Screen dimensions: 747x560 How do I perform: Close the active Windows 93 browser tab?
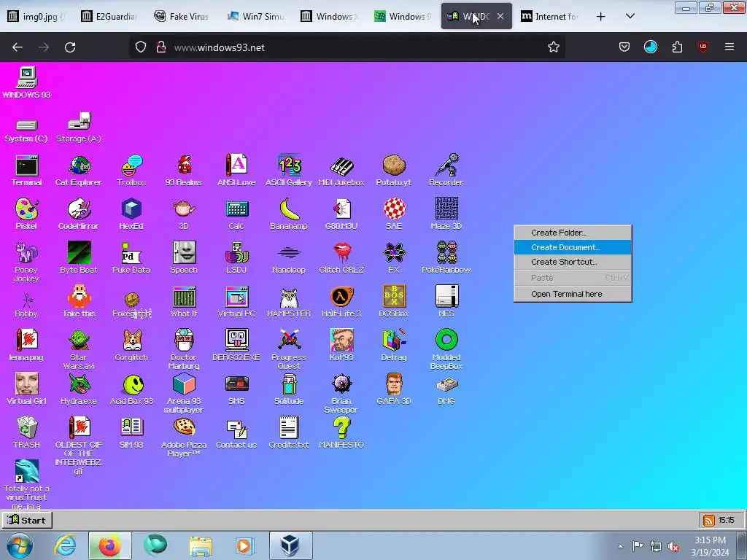pos(500,16)
